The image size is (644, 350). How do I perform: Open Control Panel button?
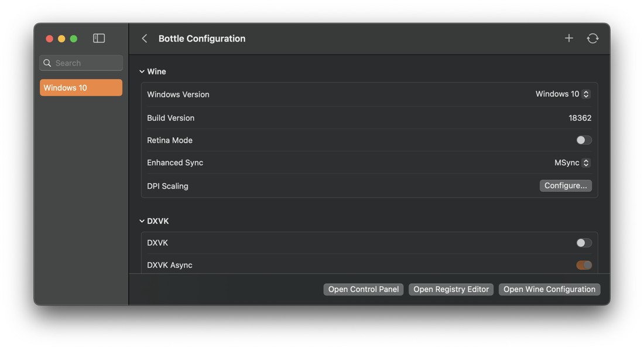[x=363, y=289]
